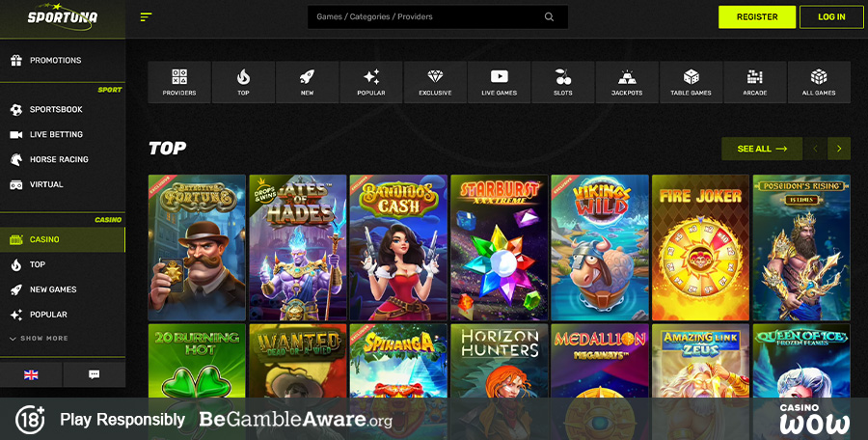Toggle the hamburger menu icon
Screen dimensions: 868x440
[x=147, y=17]
